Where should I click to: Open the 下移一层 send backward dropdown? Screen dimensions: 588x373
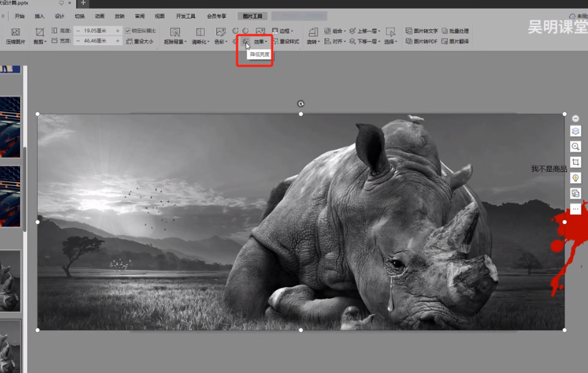pyautogui.click(x=365, y=42)
